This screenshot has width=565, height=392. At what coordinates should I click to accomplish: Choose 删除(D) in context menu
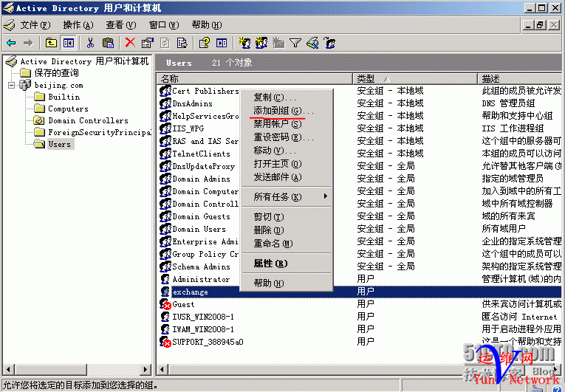point(287,230)
